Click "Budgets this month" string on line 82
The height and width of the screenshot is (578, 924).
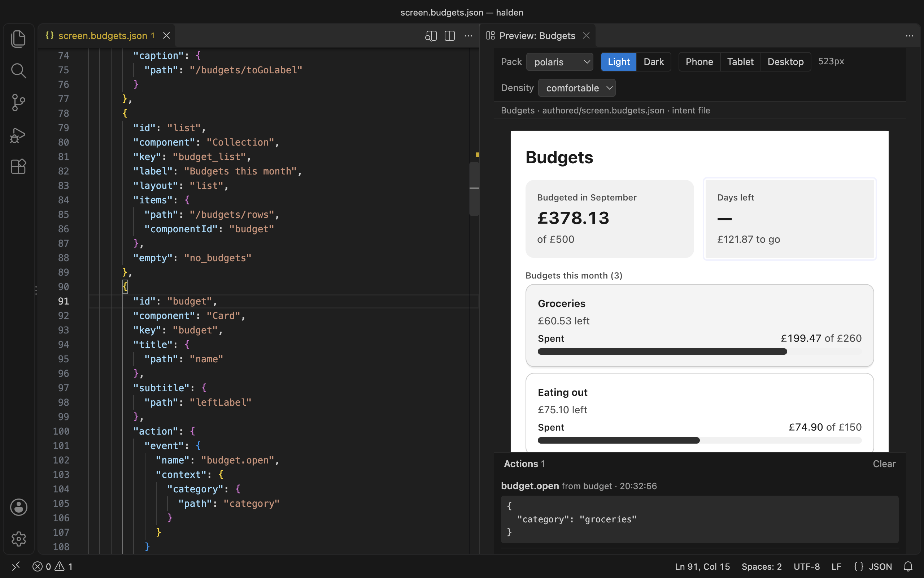point(240,171)
